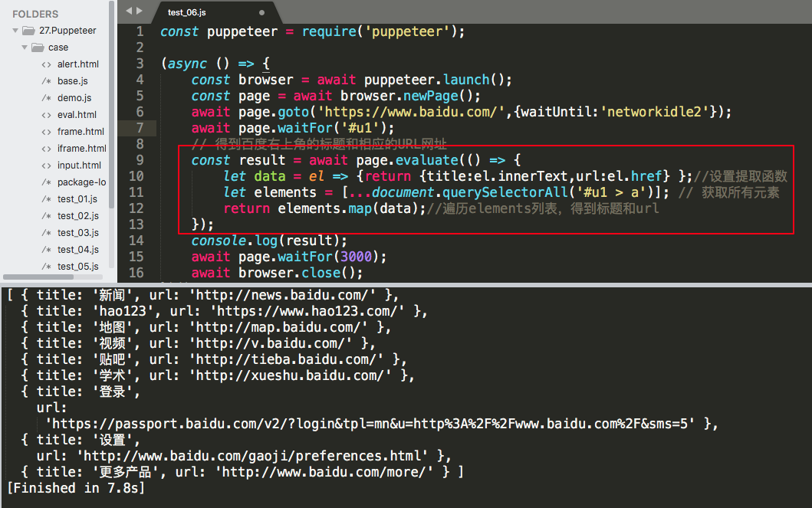
Task: Click the test_01.js file type icon
Action: 47,199
